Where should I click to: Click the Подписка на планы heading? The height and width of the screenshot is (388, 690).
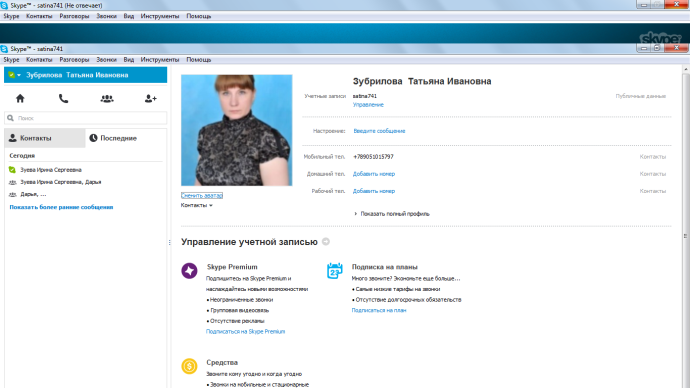(385, 267)
